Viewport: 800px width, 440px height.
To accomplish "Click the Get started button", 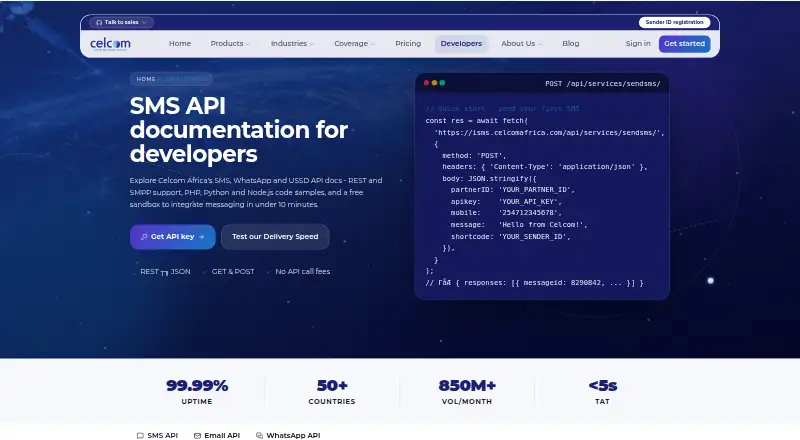I will 684,44.
